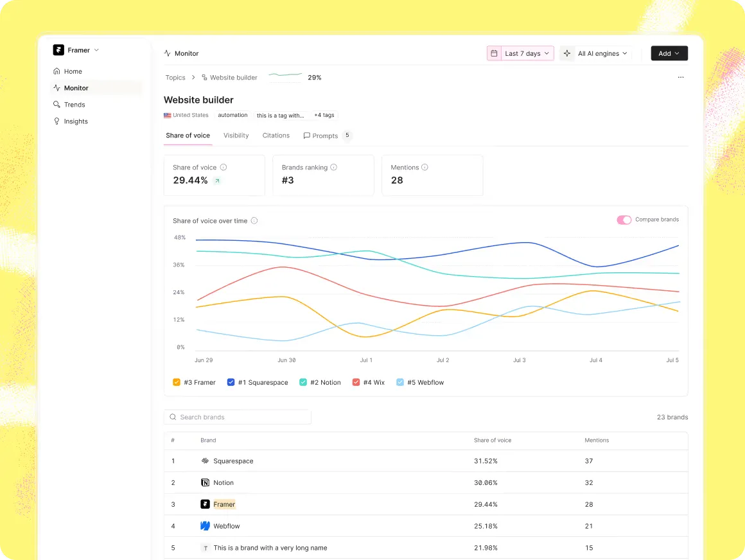The width and height of the screenshot is (745, 560).
Task: Expand the +4 tags chip
Action: [x=324, y=115]
